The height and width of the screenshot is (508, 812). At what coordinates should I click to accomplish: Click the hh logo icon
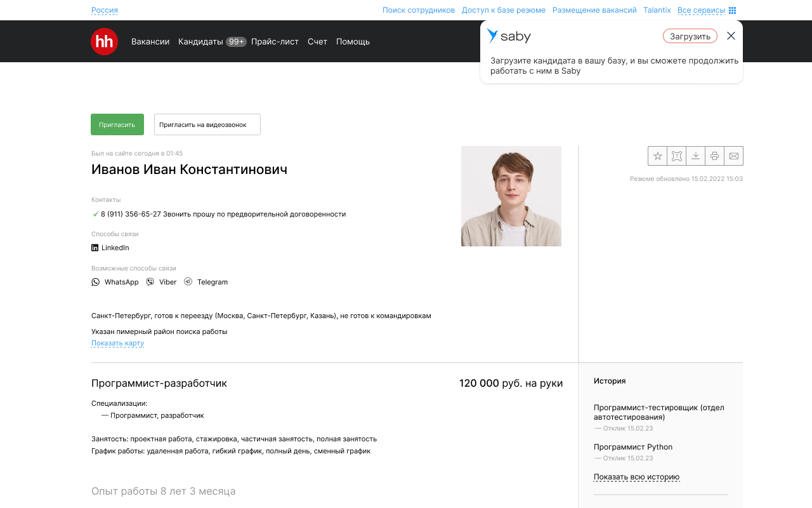click(x=105, y=41)
